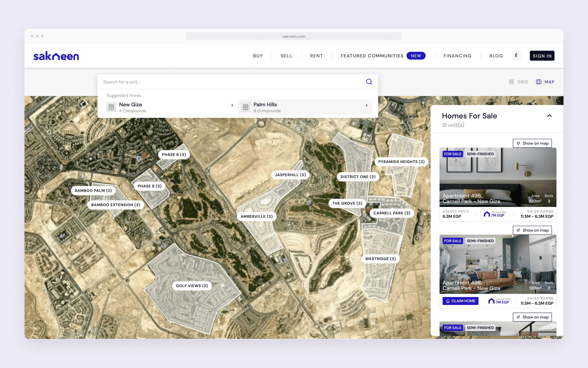Select the DISTRICT ONE (3) map label
Screen dimensions: 588x368
tap(358, 177)
